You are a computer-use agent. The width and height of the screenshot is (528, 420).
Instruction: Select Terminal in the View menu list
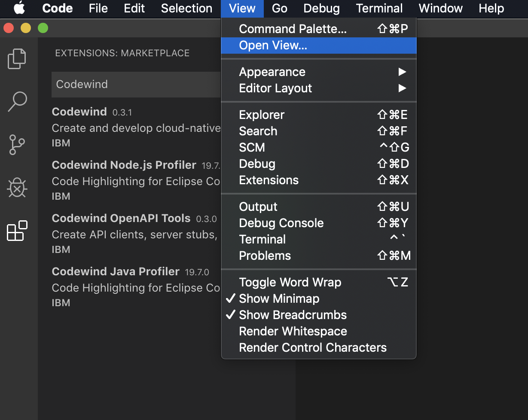[x=318, y=239]
